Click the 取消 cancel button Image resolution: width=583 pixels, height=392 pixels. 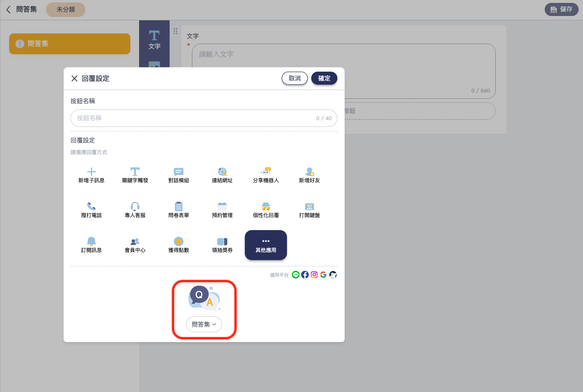pyautogui.click(x=295, y=78)
